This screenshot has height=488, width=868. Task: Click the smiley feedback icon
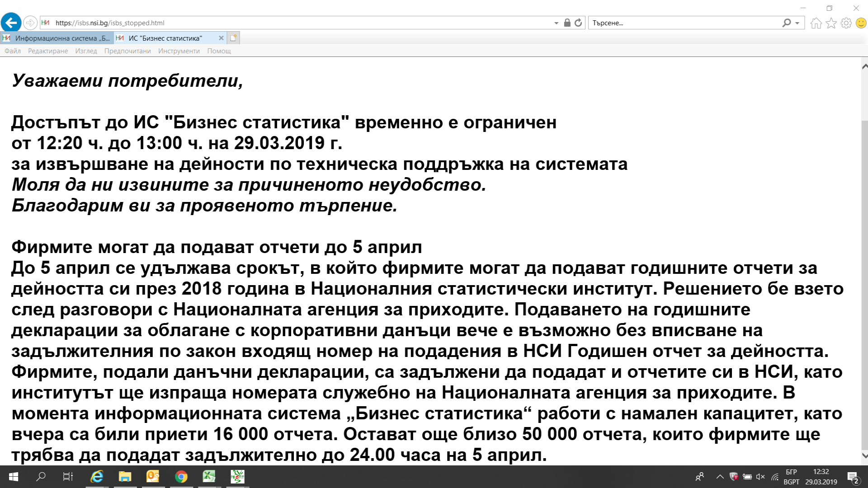(861, 23)
